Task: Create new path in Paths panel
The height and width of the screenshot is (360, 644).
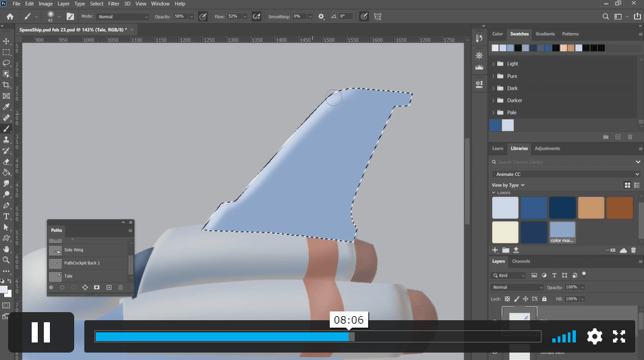Action: tap(109, 288)
